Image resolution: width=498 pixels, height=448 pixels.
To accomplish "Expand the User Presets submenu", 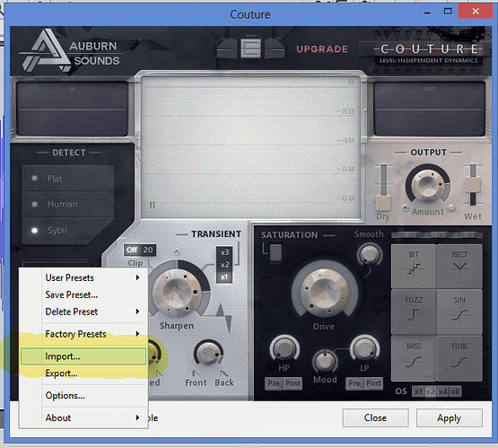I will pyautogui.click(x=83, y=277).
